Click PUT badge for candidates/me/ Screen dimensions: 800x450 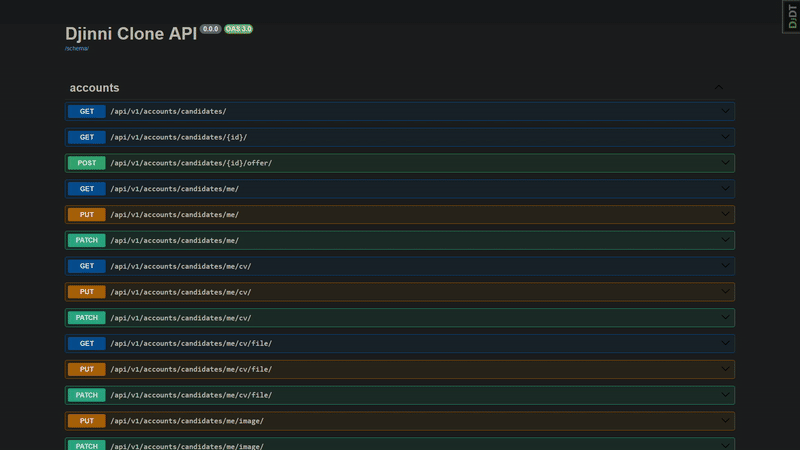coord(87,214)
